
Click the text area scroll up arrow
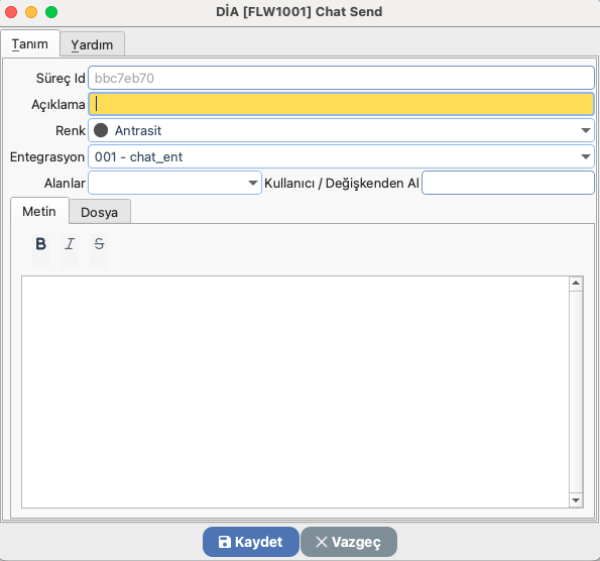(576, 284)
